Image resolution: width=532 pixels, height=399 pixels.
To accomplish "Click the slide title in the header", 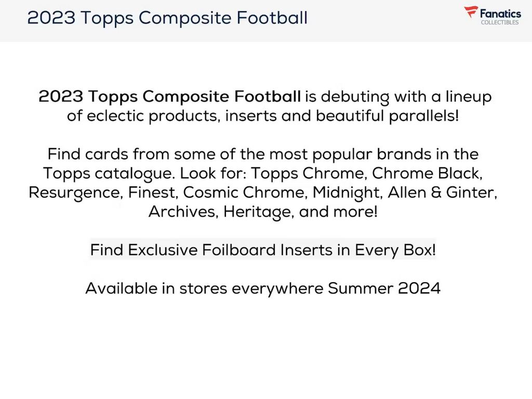I will (x=167, y=18).
